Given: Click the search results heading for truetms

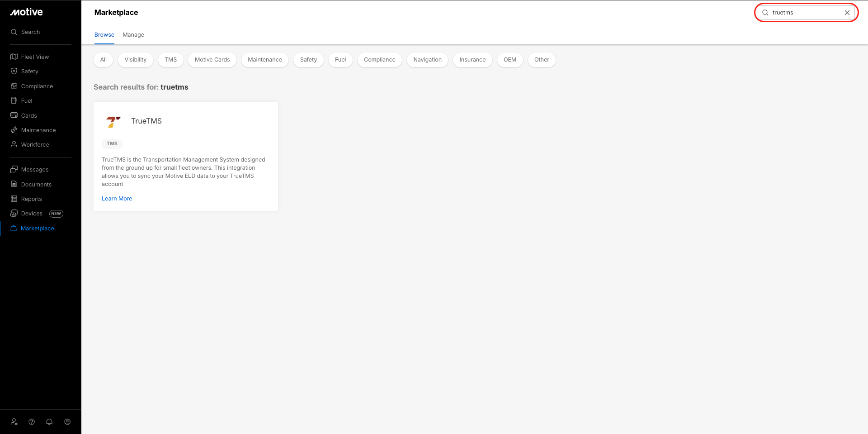Looking at the screenshot, I should coord(141,87).
